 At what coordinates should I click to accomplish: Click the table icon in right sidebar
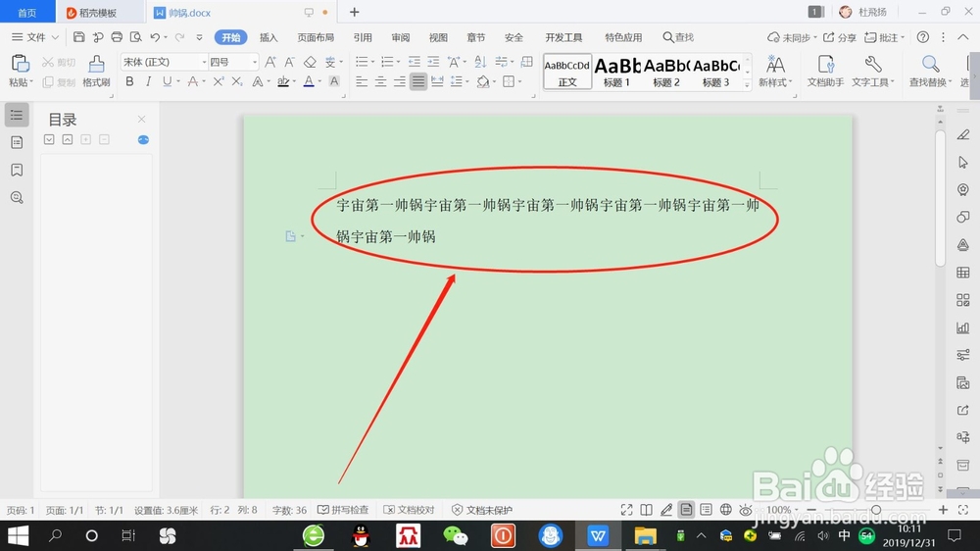(963, 272)
